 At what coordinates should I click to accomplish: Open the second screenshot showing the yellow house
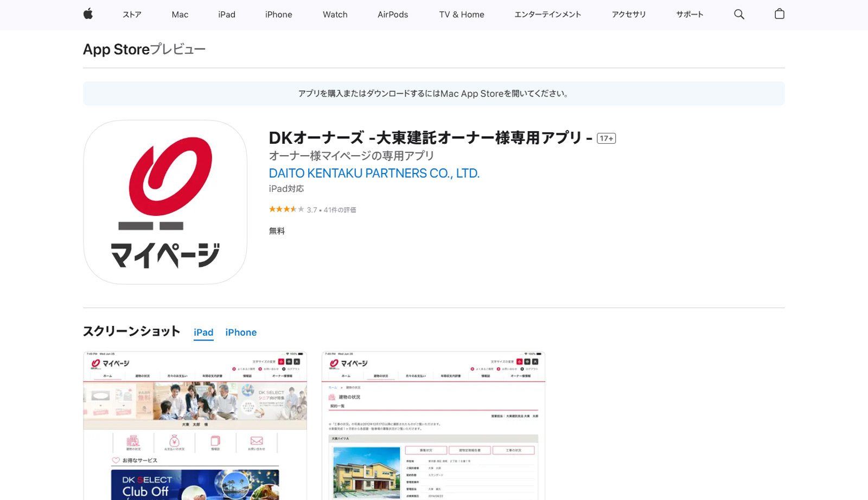[x=433, y=426]
